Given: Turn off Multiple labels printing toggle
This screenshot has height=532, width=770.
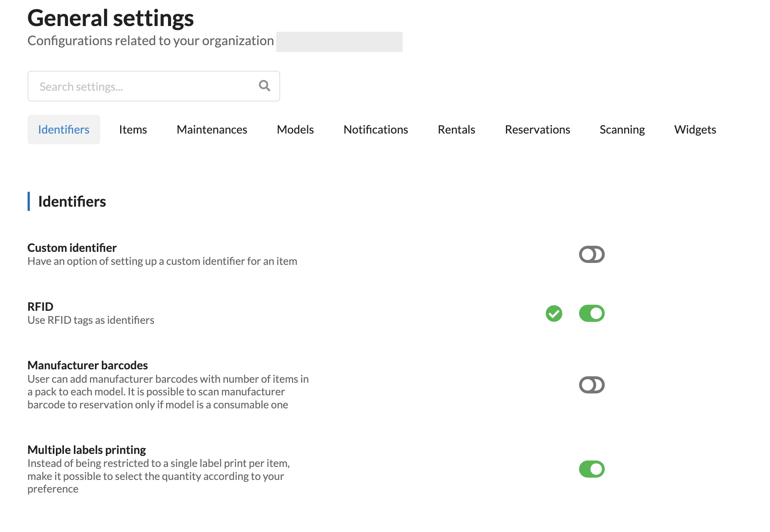Looking at the screenshot, I should 592,469.
